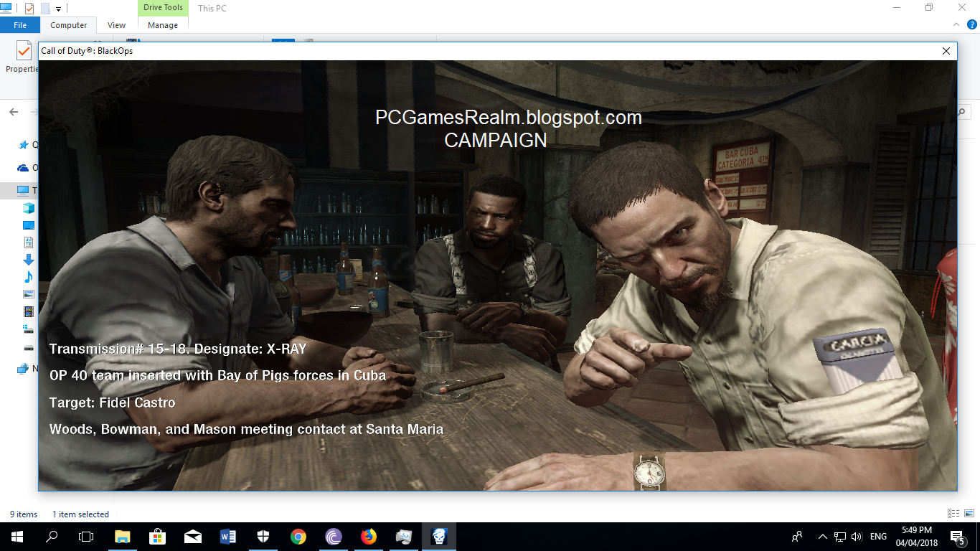The width and height of the screenshot is (980, 551).
Task: Open the People icon in system tray
Action: [x=796, y=537]
